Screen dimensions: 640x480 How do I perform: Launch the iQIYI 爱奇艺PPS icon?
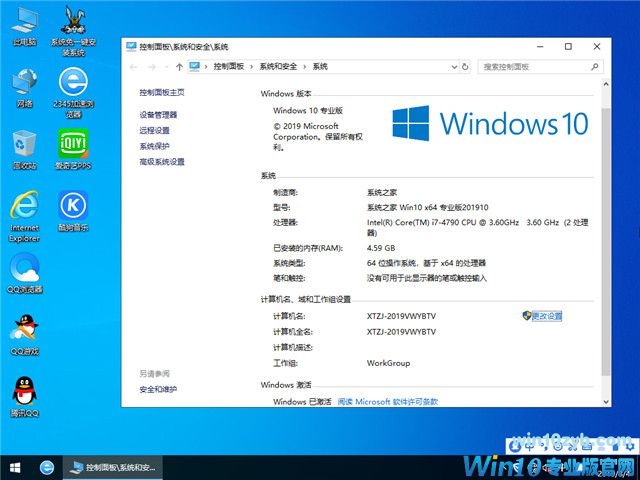click(x=73, y=149)
